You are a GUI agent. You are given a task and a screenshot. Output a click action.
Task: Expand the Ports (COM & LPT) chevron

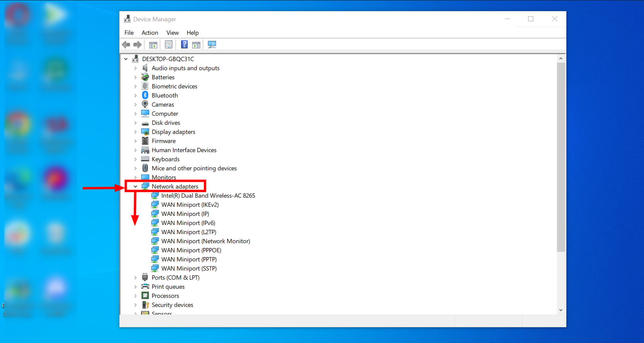coord(135,278)
